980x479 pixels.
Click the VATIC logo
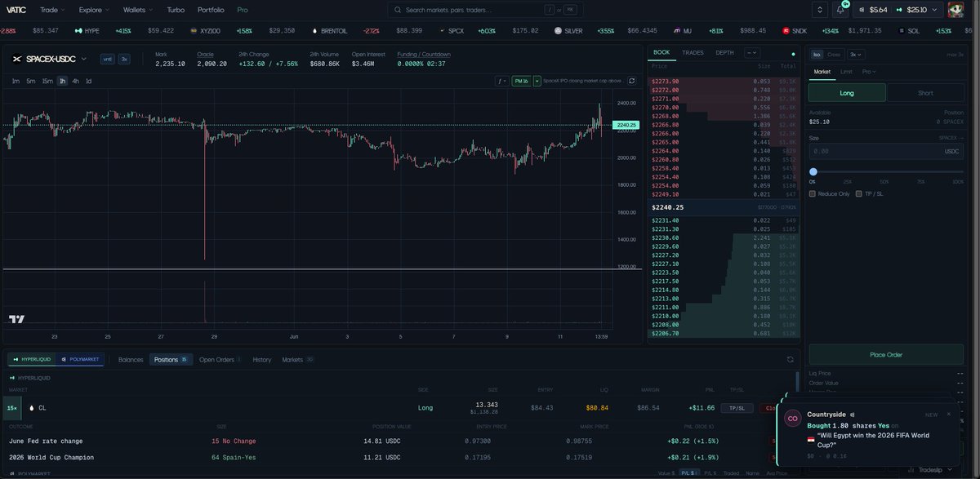[x=16, y=10]
